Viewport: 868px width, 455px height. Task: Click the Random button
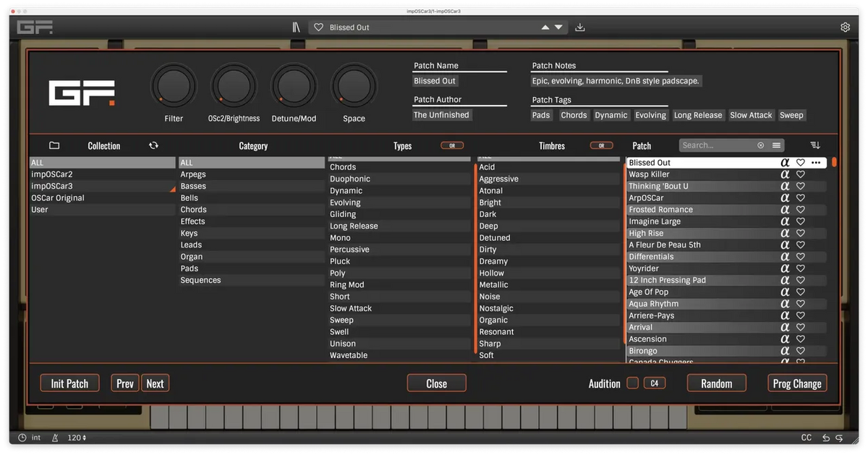pyautogui.click(x=716, y=383)
